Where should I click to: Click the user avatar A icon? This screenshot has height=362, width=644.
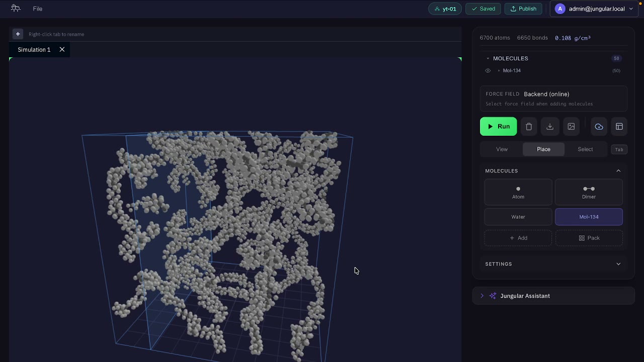click(x=560, y=9)
